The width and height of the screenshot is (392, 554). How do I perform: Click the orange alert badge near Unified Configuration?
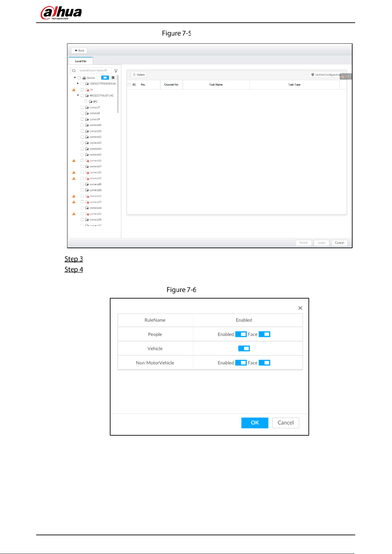pos(346,77)
